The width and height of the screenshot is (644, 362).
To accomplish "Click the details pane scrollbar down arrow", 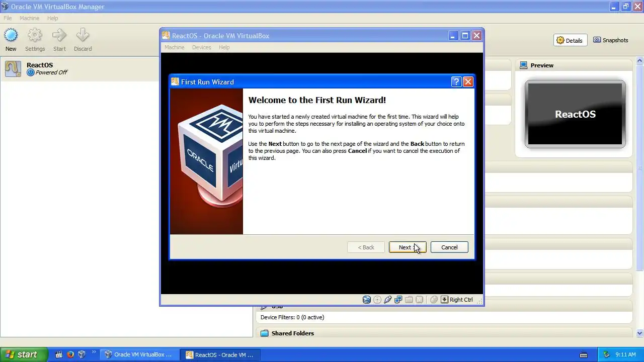I will click(x=639, y=333).
